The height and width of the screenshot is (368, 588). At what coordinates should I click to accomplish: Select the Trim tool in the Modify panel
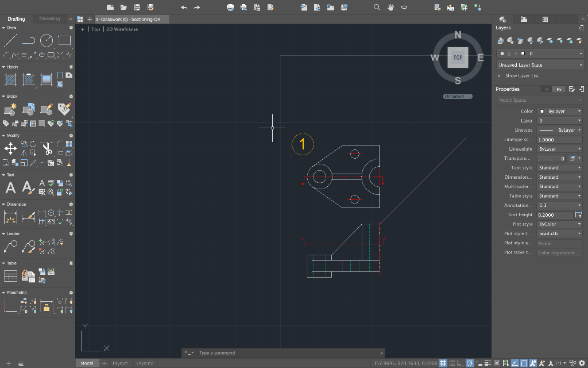46,148
